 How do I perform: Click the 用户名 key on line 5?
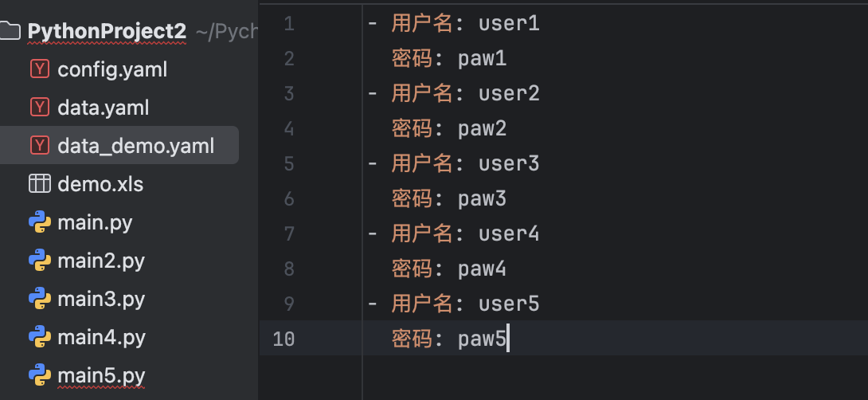click(422, 164)
